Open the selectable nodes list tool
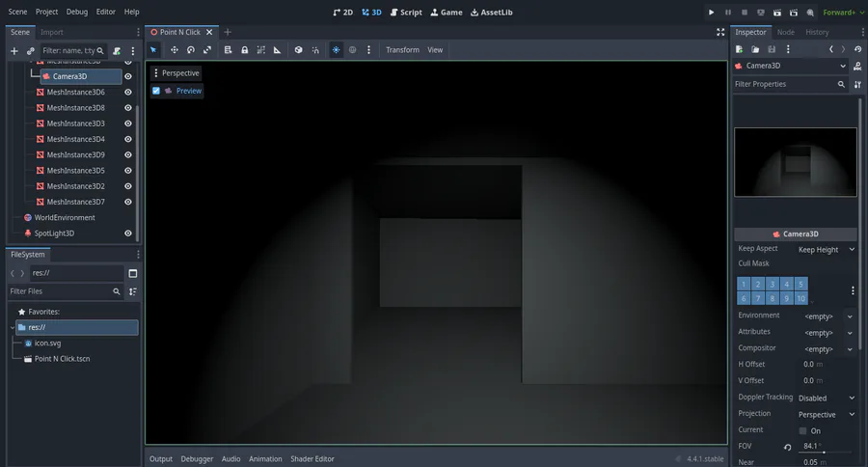The image size is (868, 467). click(x=228, y=50)
